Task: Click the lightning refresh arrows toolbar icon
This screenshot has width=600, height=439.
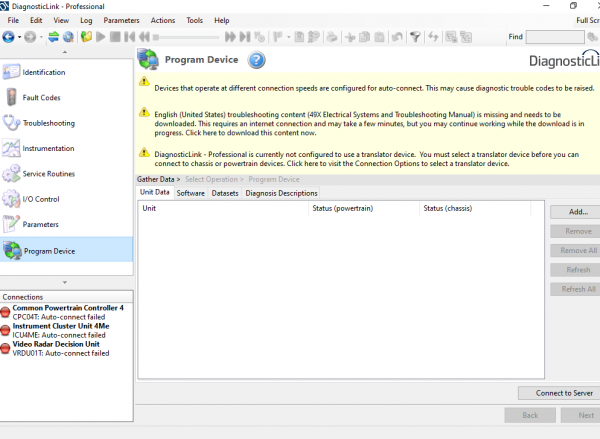Action: pos(433,37)
